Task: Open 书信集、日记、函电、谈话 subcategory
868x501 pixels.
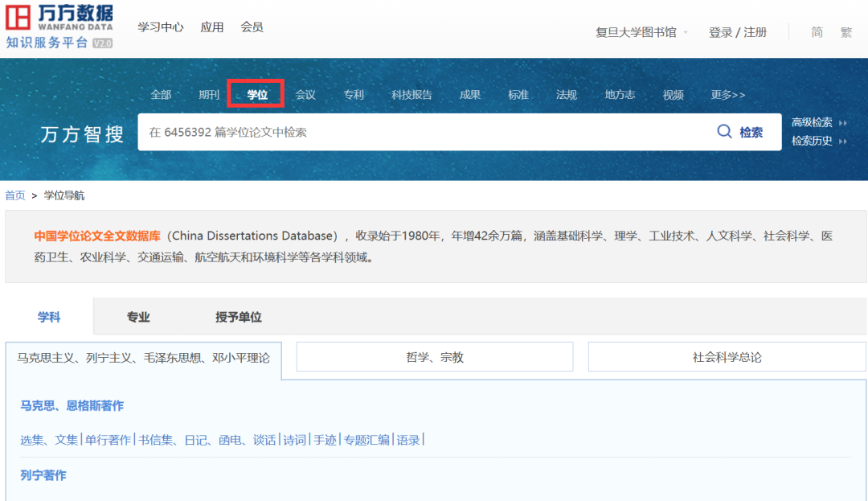Action: (x=207, y=440)
